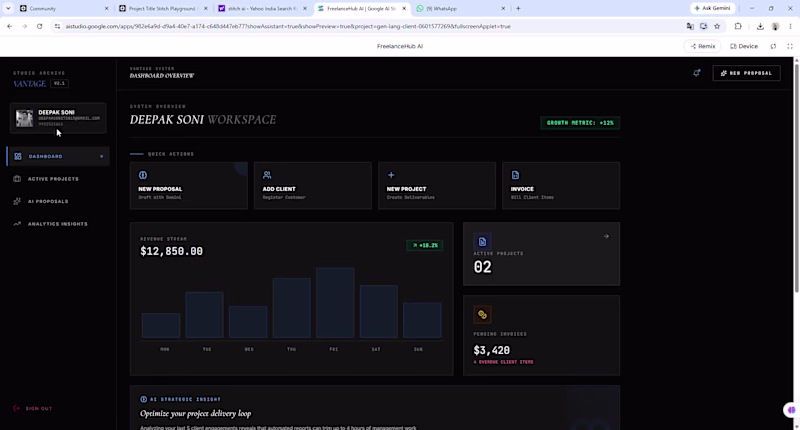Image resolution: width=800 pixels, height=430 pixels.
Task: Click the Remix button
Action: [703, 46]
